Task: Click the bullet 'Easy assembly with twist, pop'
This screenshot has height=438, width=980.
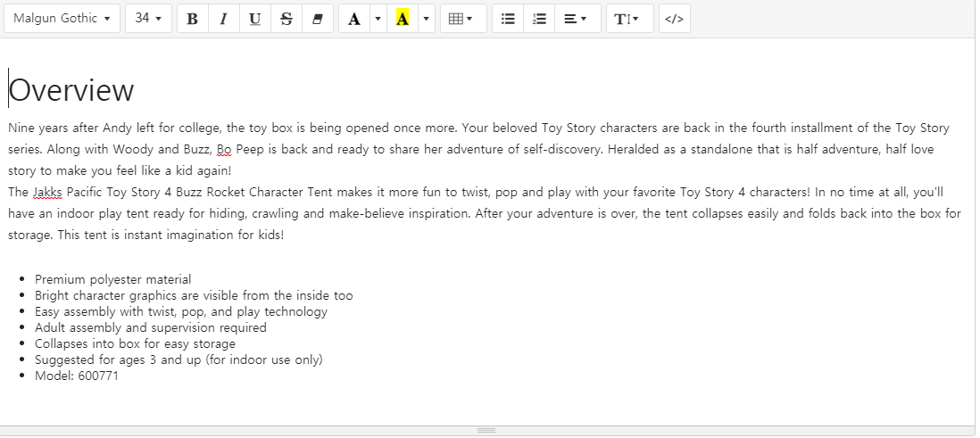Action: 181,311
